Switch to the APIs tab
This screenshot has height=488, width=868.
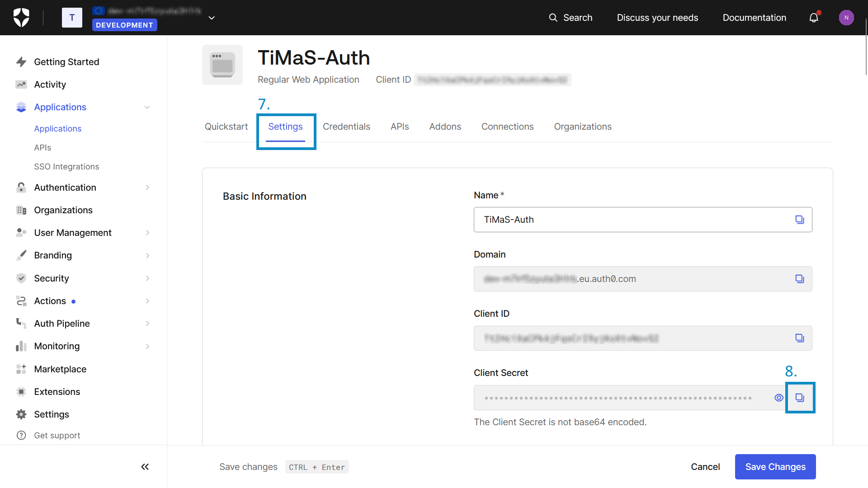point(400,127)
